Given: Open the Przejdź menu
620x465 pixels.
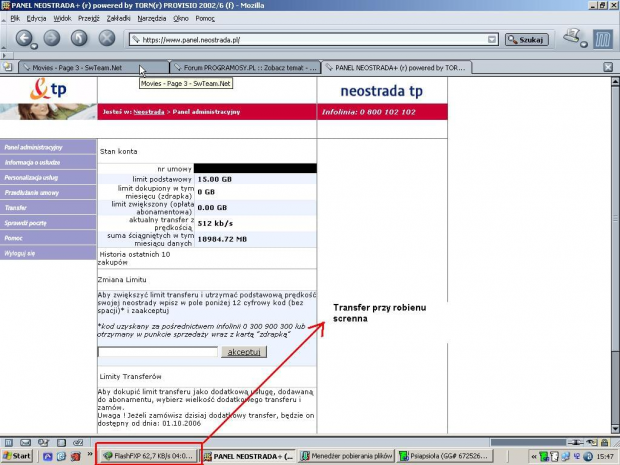Looking at the screenshot, I should pos(89,18).
